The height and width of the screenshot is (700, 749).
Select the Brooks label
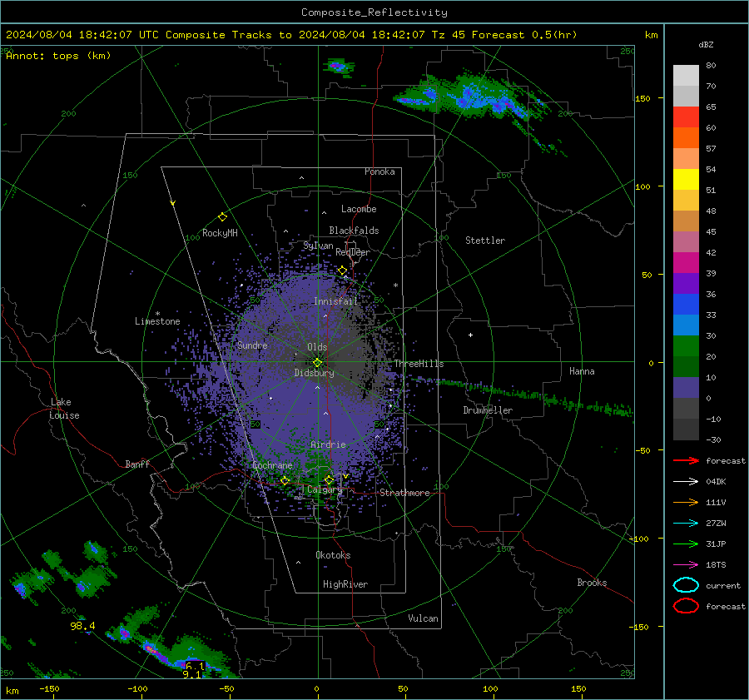point(592,583)
